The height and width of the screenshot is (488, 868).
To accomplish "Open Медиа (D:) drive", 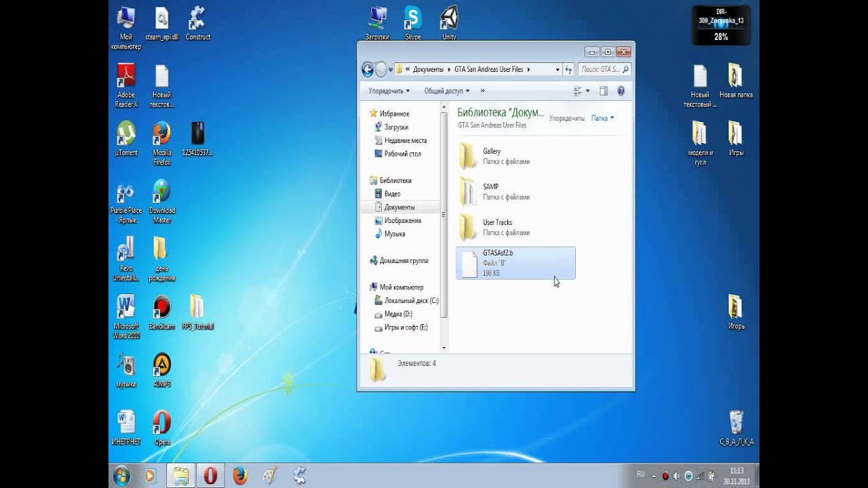I will point(393,314).
